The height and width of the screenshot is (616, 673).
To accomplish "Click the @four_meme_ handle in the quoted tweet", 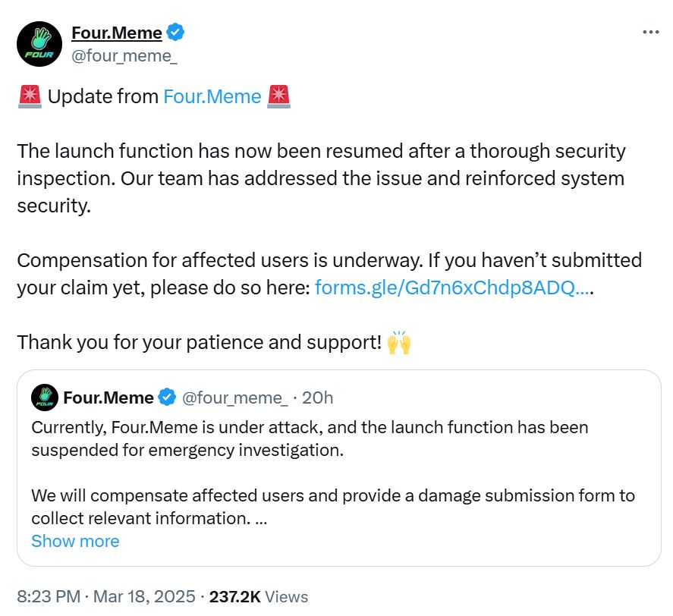I will click(x=234, y=398).
